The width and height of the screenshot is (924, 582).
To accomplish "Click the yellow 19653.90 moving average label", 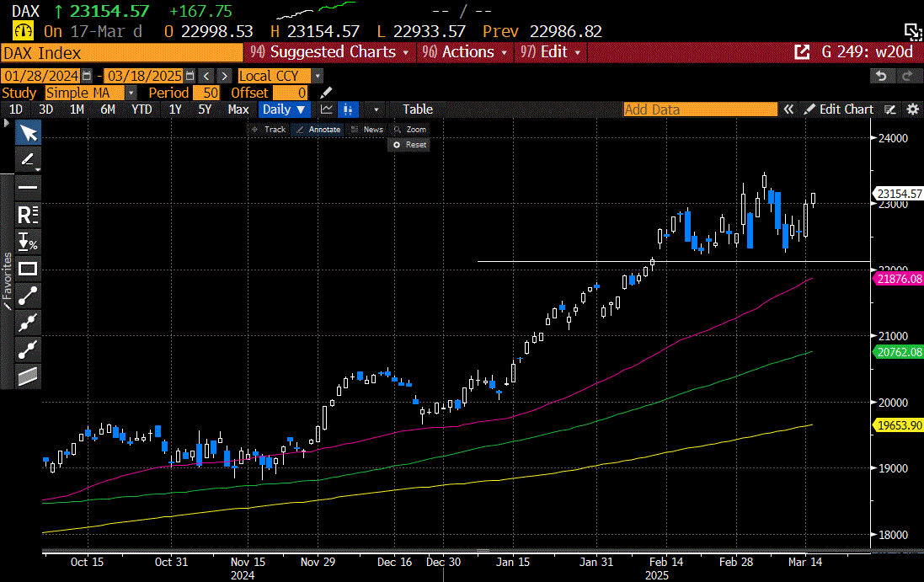I will (899, 425).
